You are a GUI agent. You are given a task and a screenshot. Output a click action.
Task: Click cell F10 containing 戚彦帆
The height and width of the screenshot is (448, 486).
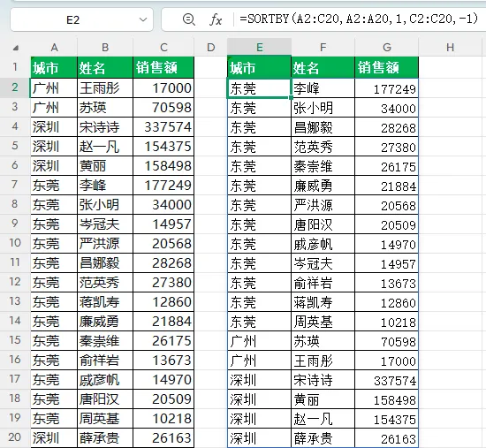tap(323, 244)
